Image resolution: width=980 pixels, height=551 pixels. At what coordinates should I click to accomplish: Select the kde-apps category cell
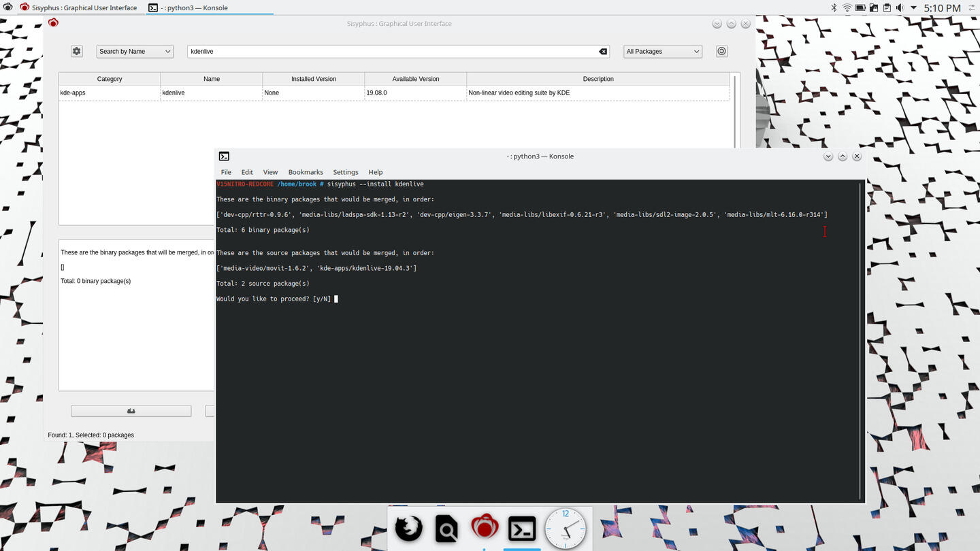tap(110, 93)
